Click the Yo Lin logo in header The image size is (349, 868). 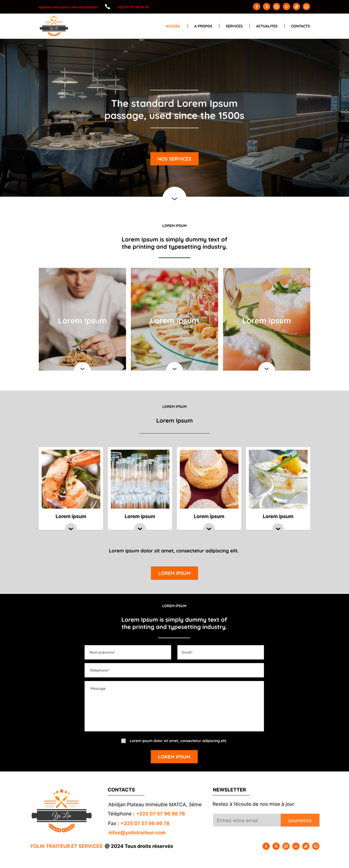pyautogui.click(x=54, y=26)
